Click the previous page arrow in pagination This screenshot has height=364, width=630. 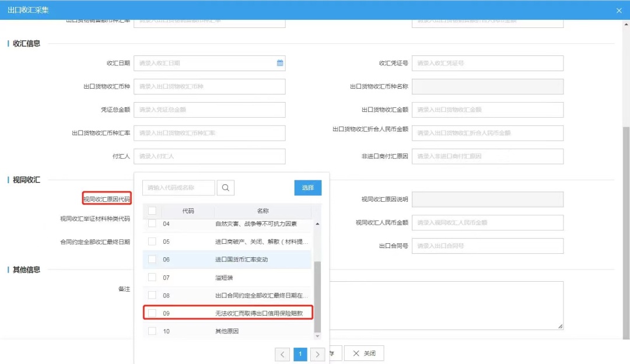click(x=283, y=353)
